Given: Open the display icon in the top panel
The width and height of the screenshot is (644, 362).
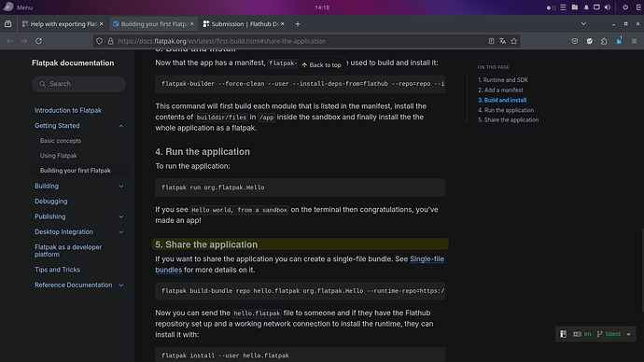Looking at the screenshot, I should pyautogui.click(x=596, y=7).
